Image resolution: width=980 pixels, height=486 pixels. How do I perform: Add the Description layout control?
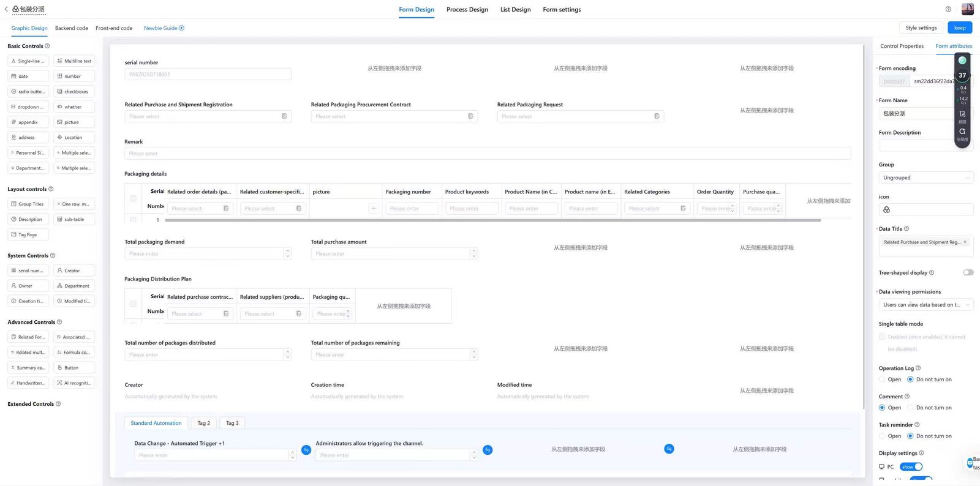click(x=28, y=220)
